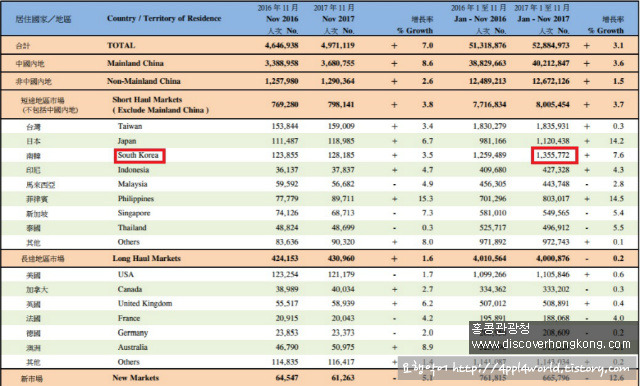Select the value 12,672,126
640x386 pixels.
pos(551,81)
